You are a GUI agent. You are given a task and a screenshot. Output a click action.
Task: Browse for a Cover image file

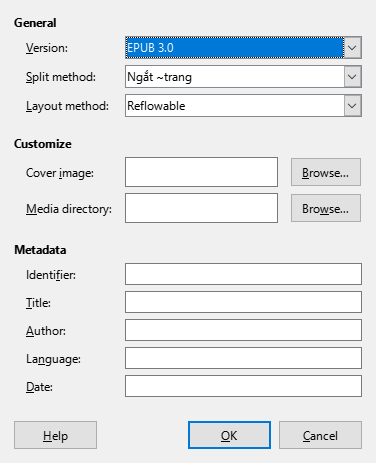(326, 172)
